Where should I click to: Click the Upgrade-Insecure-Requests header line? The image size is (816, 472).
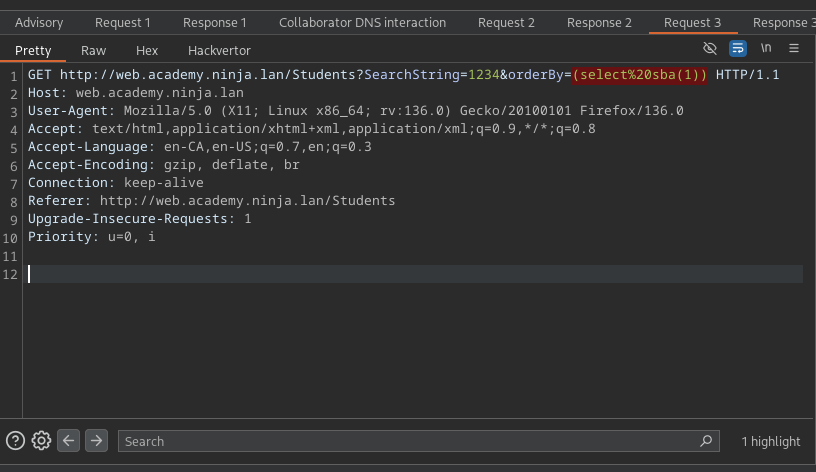[139, 219]
